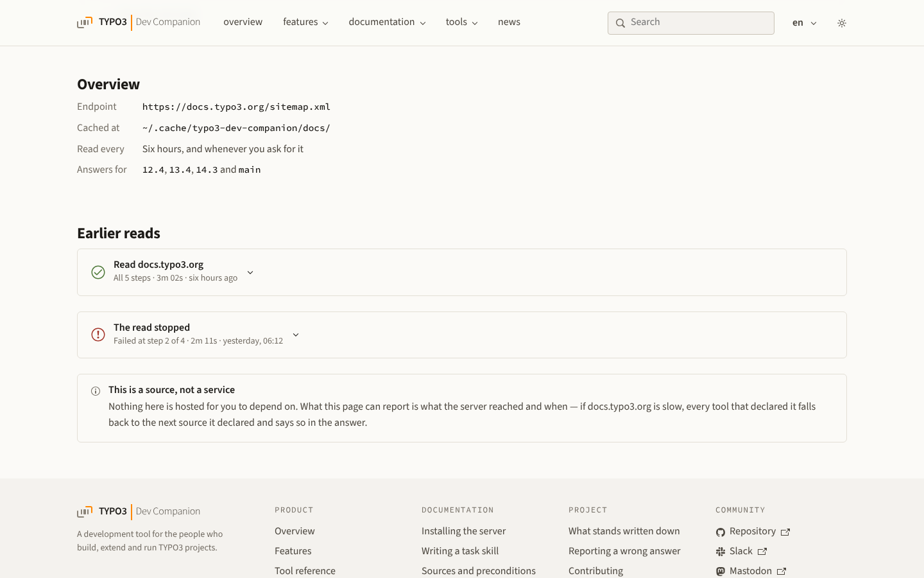
Task: Click the version code 12.4
Action: (153, 170)
